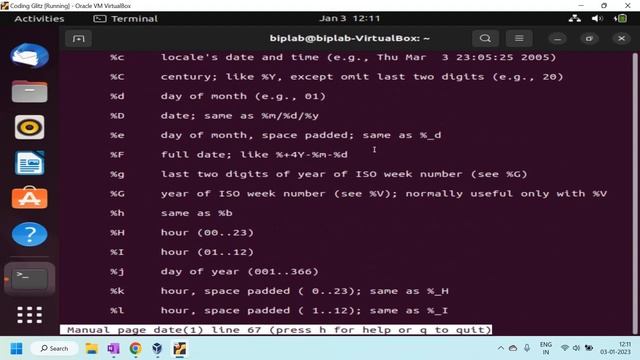Click the %H hour (00..23) line
The image size is (640, 360).
point(182,233)
